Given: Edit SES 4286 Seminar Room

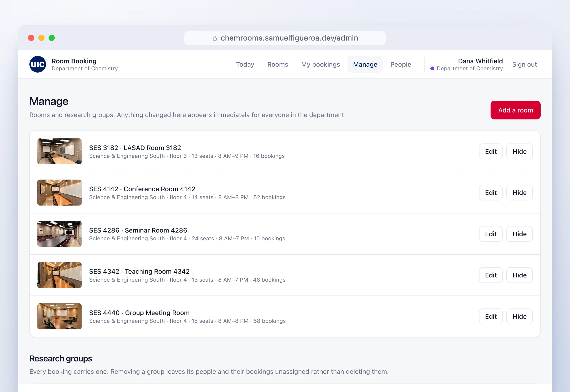Looking at the screenshot, I should click(491, 234).
